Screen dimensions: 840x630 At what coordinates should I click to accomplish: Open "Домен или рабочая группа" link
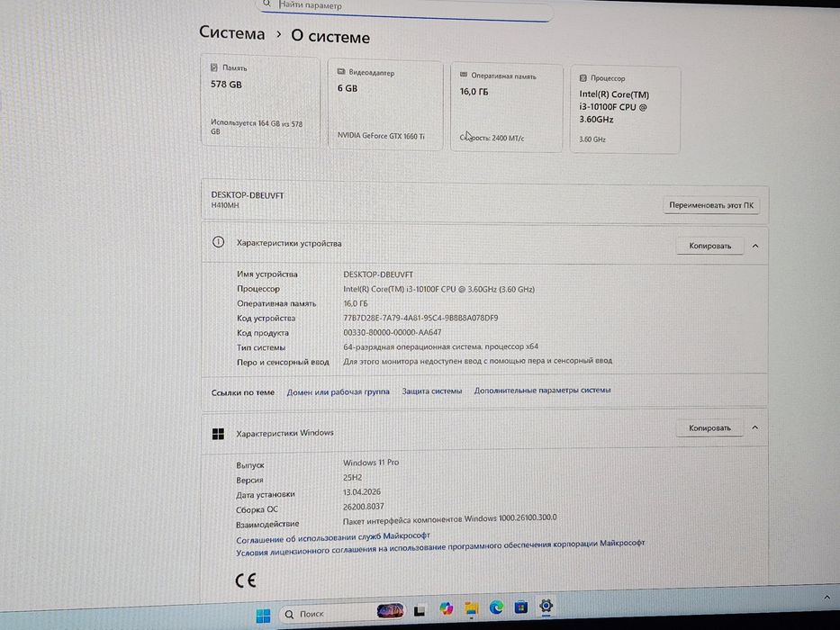338,392
